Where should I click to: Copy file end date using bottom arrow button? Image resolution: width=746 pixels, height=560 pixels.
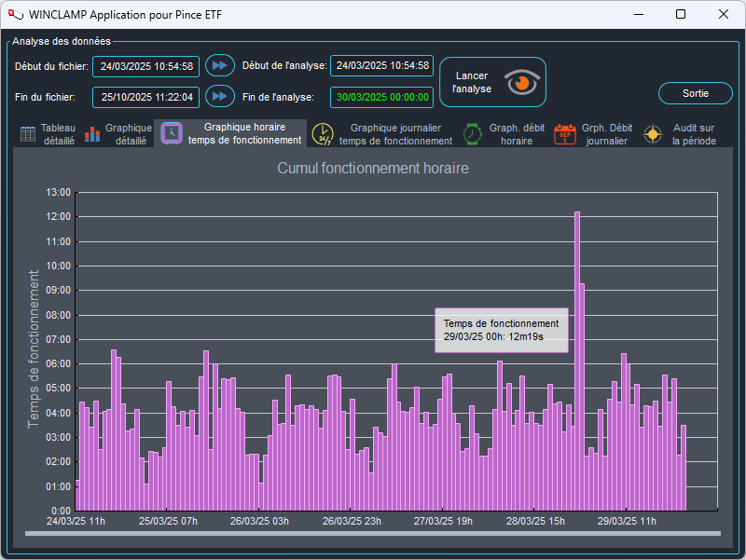coord(219,96)
